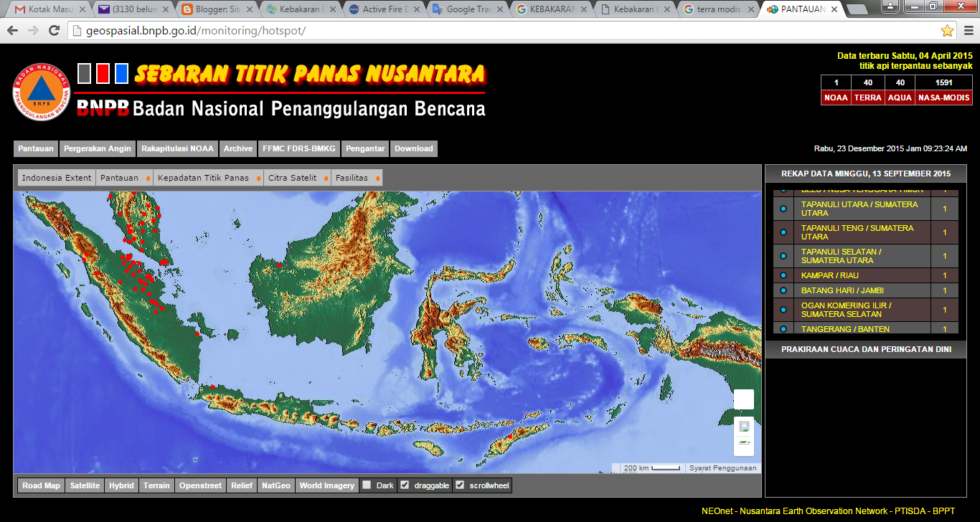Enable the Dark checkbox
The height and width of the screenshot is (522, 980).
pos(367,485)
